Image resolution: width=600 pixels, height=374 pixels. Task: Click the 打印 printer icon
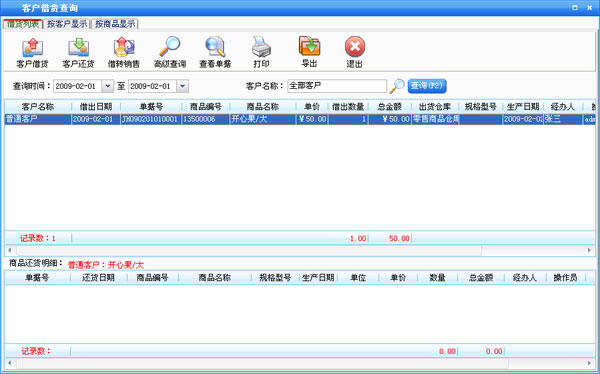click(261, 47)
